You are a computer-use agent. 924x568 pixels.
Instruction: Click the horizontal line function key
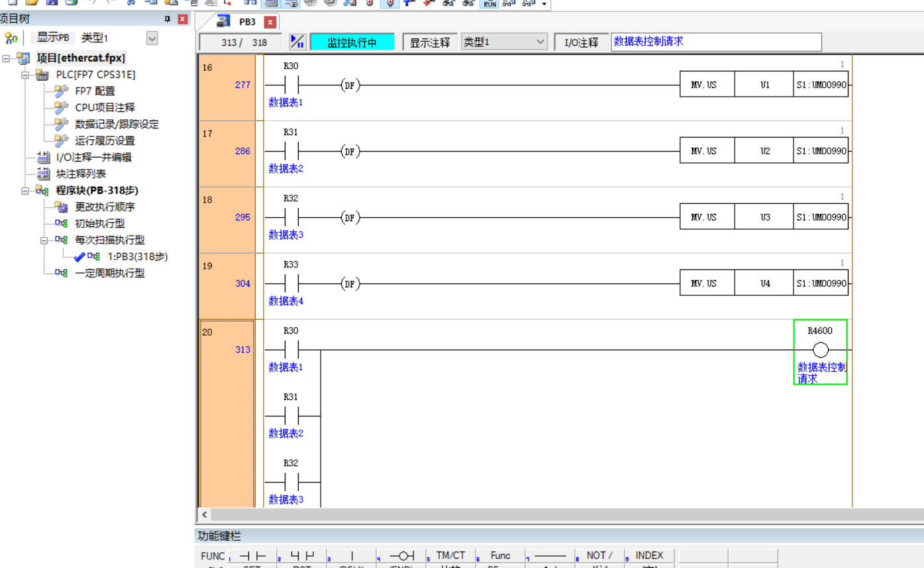(x=550, y=556)
